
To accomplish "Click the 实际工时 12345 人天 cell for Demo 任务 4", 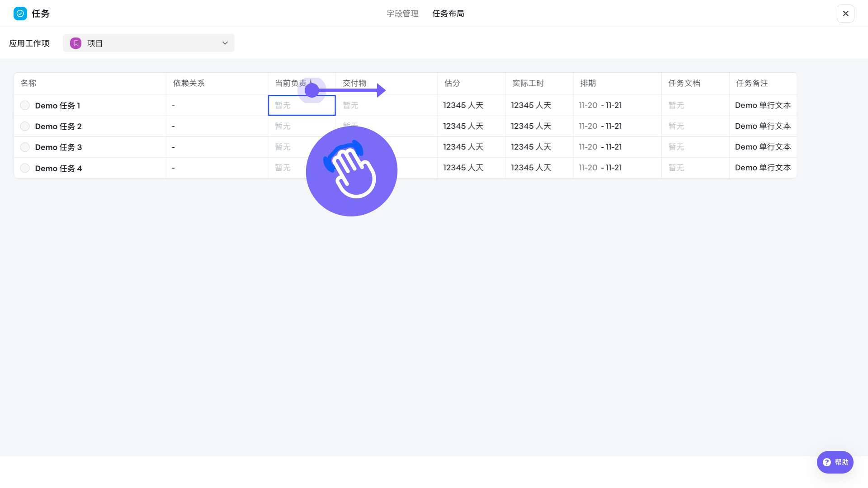I will click(539, 168).
